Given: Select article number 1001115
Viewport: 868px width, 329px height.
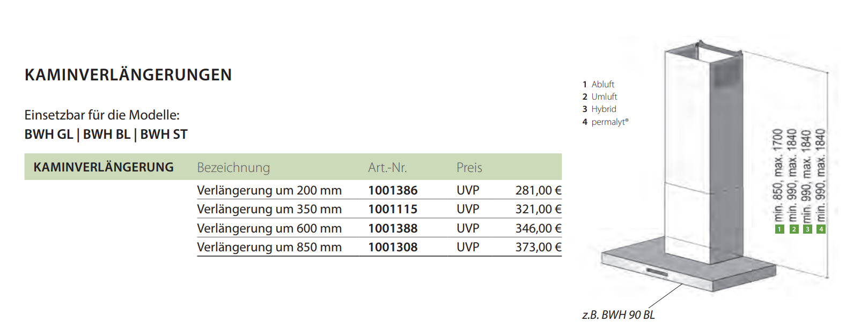Looking at the screenshot, I should coord(393,209).
